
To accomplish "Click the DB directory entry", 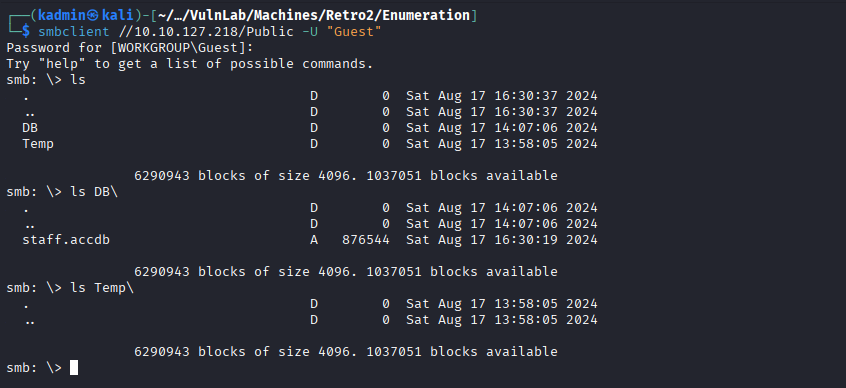I will 30,128.
